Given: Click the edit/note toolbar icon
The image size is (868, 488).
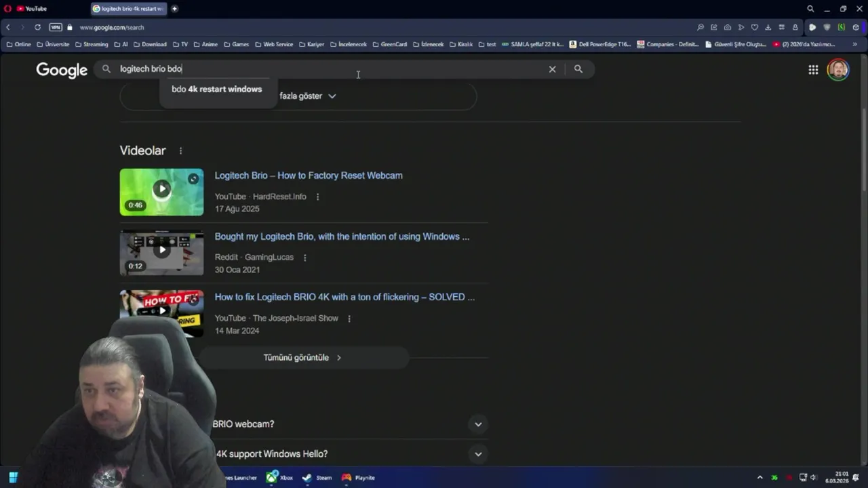Looking at the screenshot, I should point(714,27).
